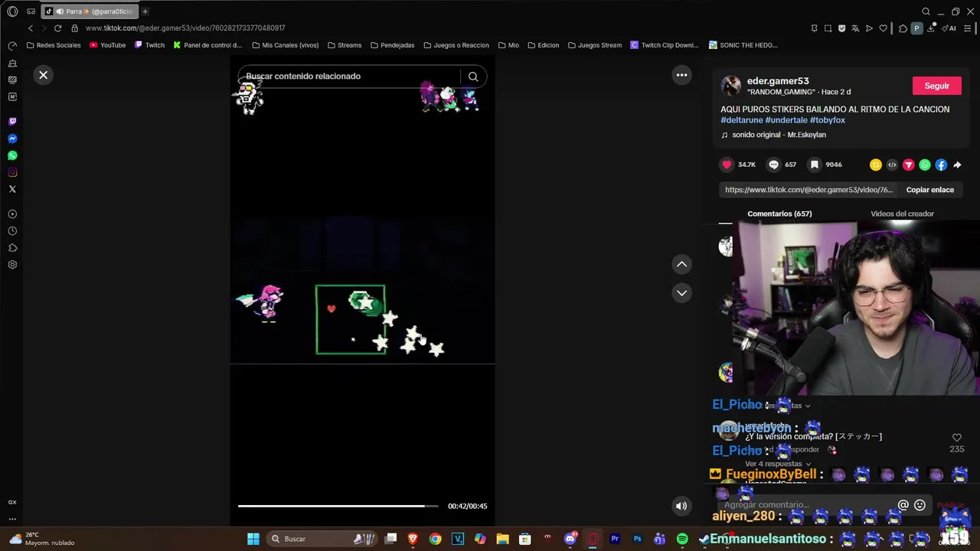Open the Opera menu logo
The width and height of the screenshot is (980, 551).
click(x=12, y=11)
